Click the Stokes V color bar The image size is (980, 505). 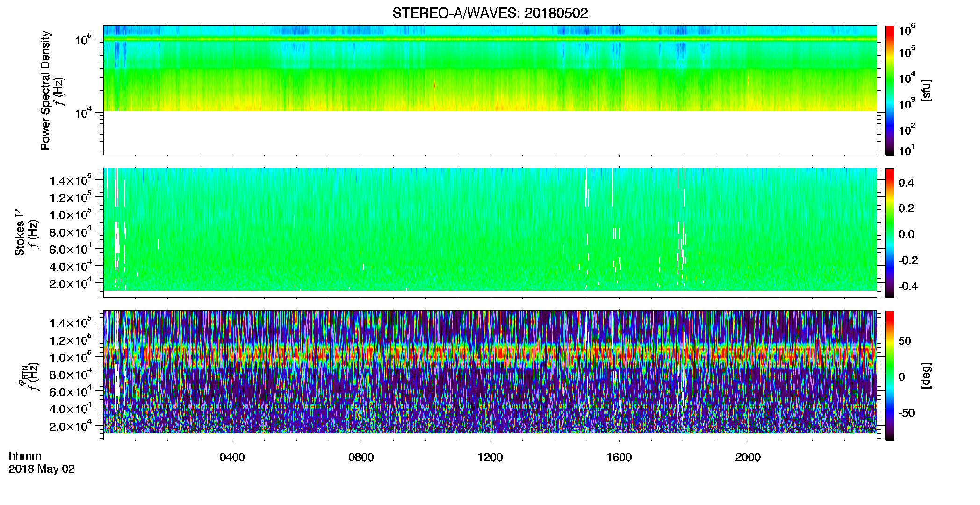coord(890,233)
